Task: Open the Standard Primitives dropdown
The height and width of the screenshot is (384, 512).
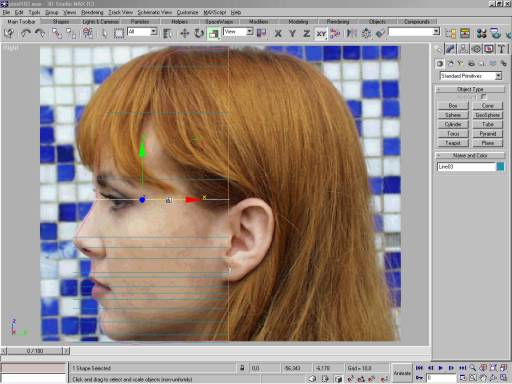Action: (x=471, y=76)
